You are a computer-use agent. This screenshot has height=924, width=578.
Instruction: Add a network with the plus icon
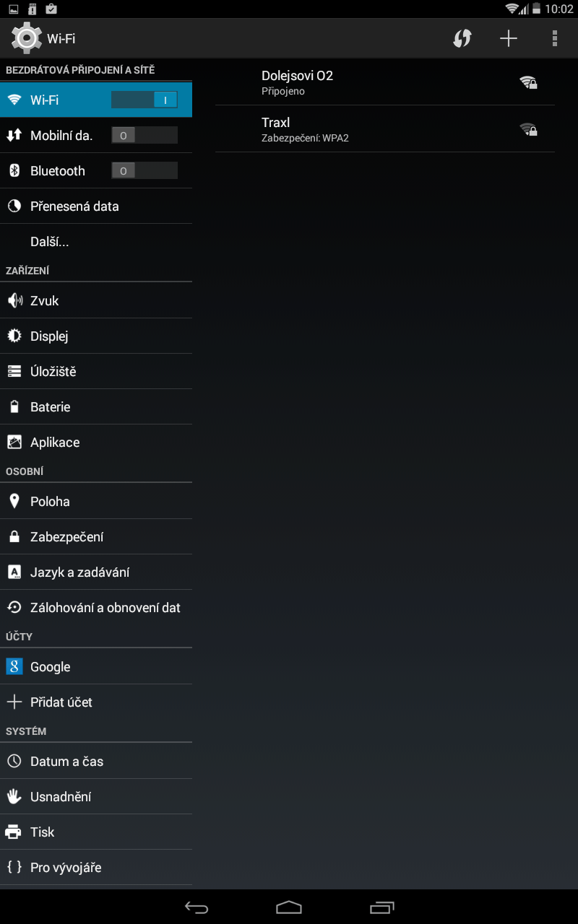pos(509,38)
